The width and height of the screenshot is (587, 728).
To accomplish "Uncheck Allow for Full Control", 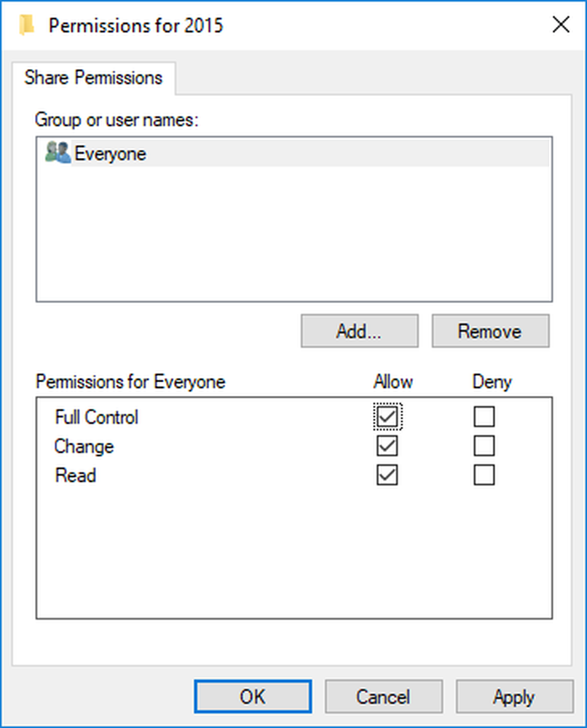I will coord(387,417).
